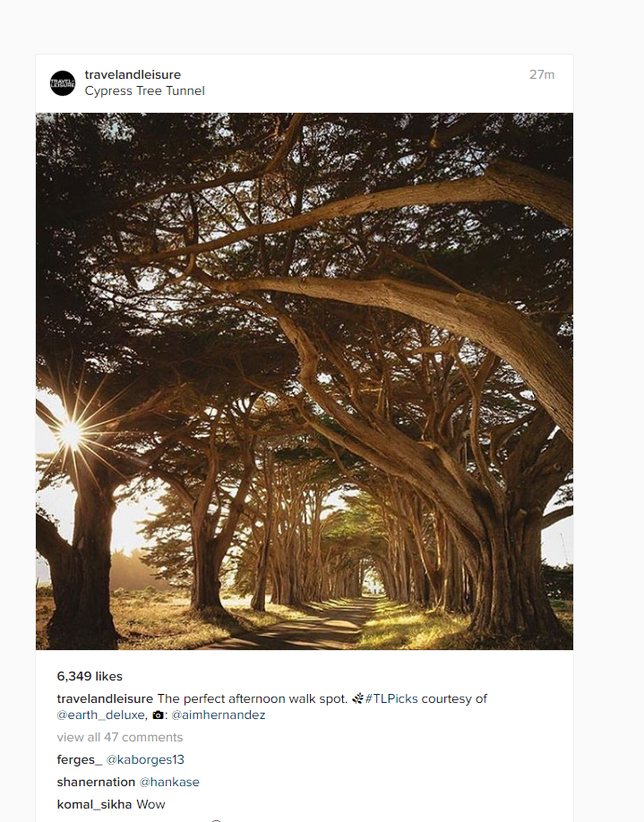Click the camera emoji in the caption

[158, 715]
